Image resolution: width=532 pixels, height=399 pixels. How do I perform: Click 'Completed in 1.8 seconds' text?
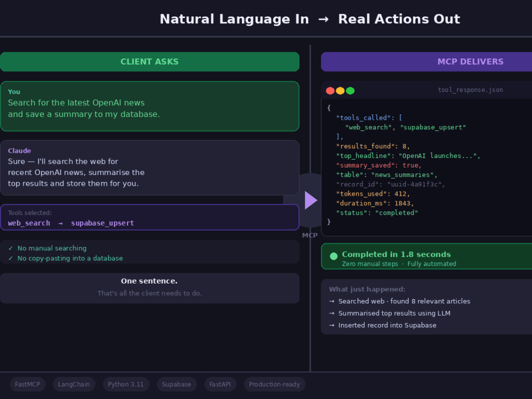click(x=396, y=254)
